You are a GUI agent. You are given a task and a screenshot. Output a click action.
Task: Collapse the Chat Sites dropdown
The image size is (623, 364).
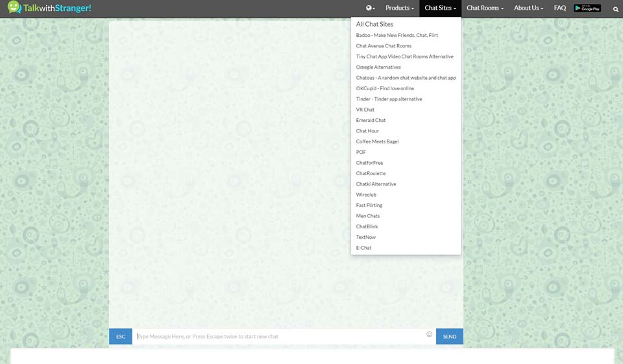440,8
